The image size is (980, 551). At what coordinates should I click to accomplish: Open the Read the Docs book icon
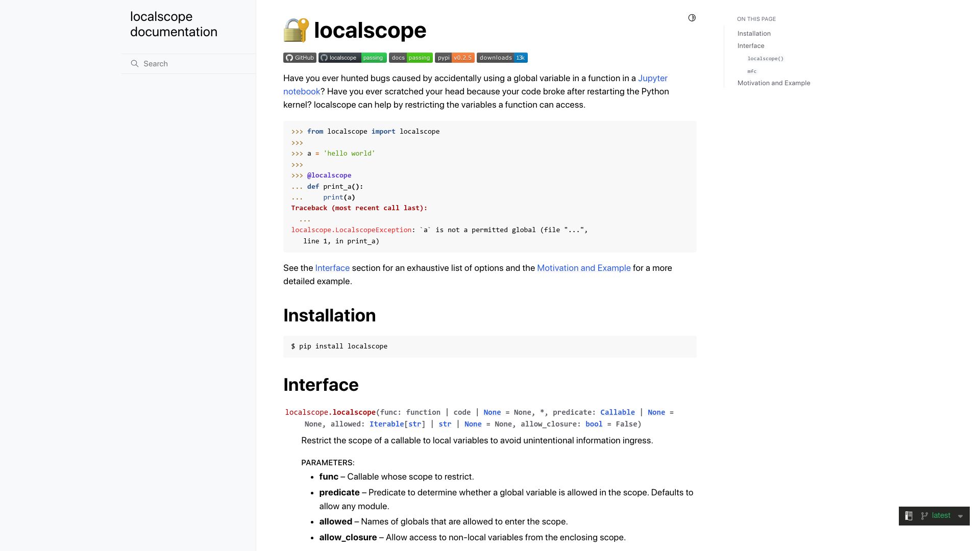909,516
